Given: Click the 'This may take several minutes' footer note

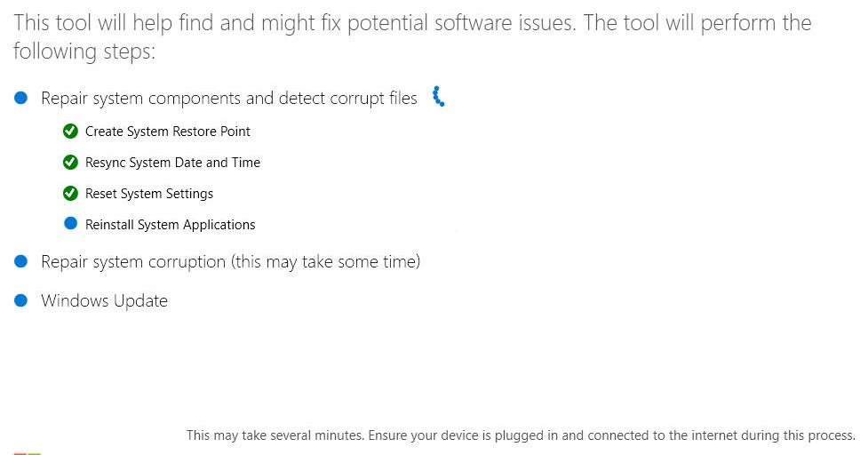Looking at the screenshot, I should click(520, 435).
